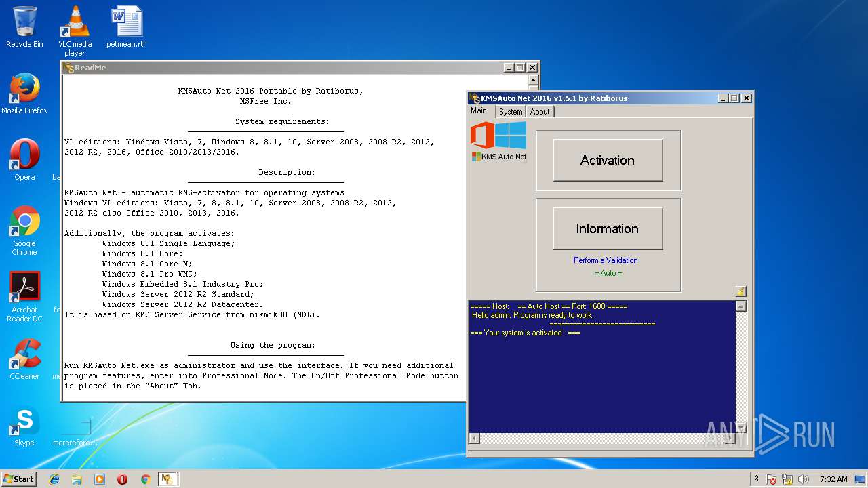Screen dimensions: 868x488
Task: Click the Show desktop button
Action: click(861, 479)
